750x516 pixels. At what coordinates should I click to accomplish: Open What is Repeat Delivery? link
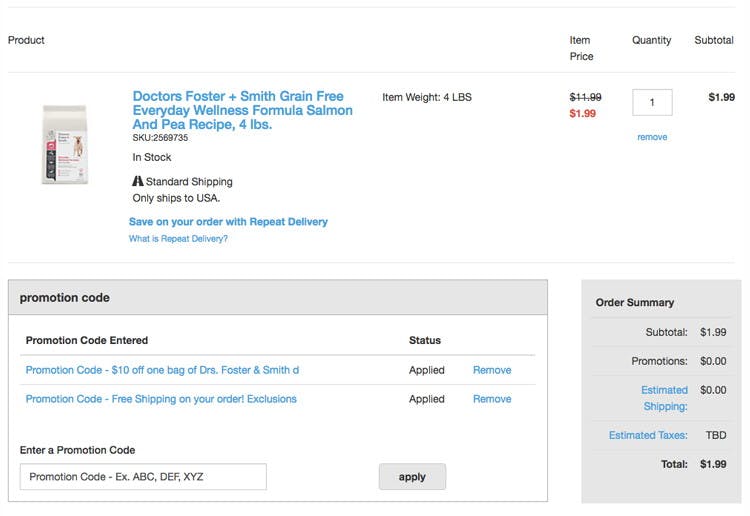178,238
